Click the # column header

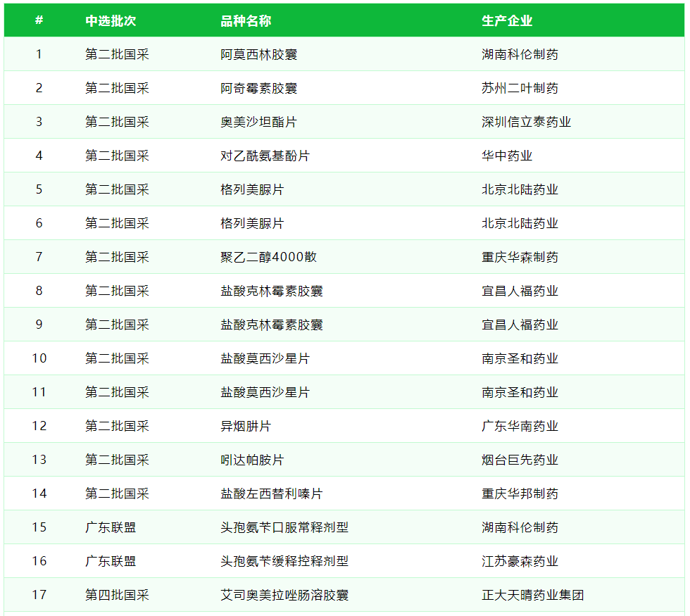click(39, 20)
